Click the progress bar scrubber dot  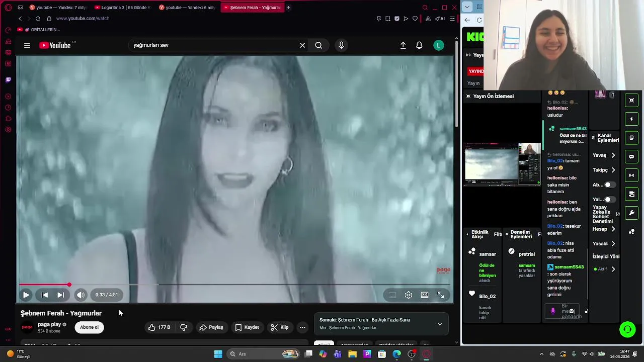point(69,285)
